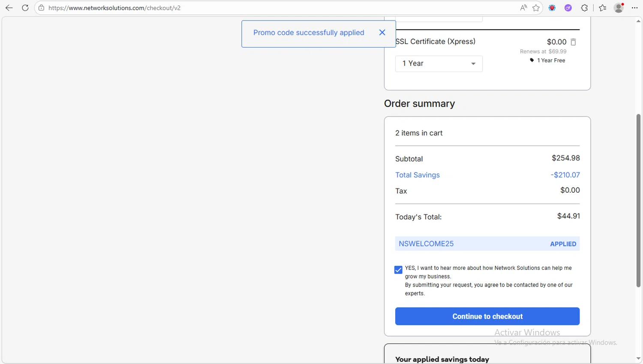Image resolution: width=643 pixels, height=364 pixels.
Task: Open the favorites list panel
Action: pos(603,8)
